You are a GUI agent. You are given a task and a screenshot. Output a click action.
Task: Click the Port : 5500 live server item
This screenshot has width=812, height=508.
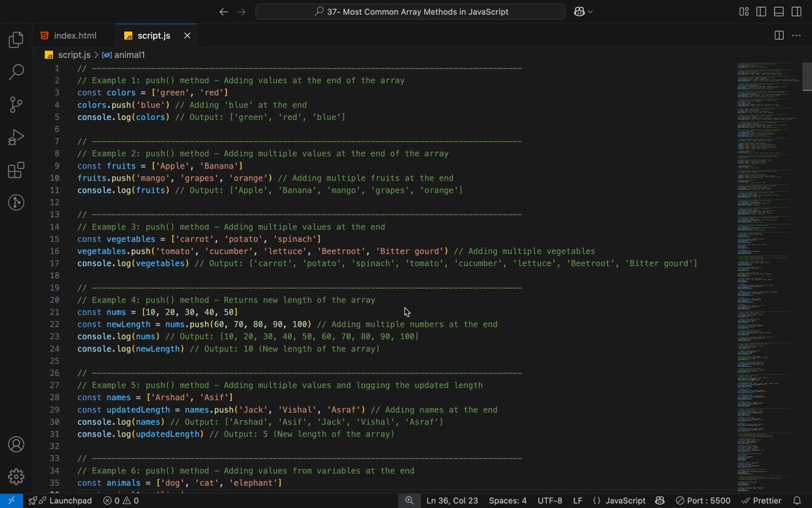coord(703,500)
